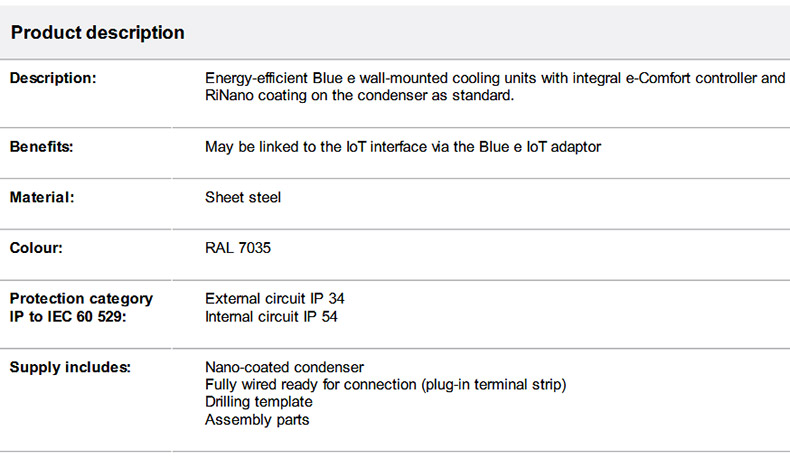Click the Energy-efficient Blue e description text
Image resolution: width=790 pixels, height=459 pixels.
coord(330,78)
